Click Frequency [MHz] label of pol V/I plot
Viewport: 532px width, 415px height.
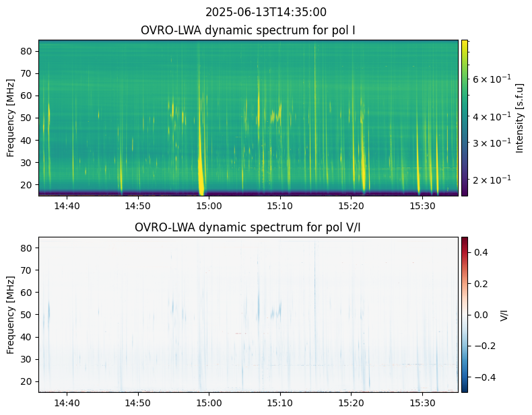[x=11, y=314]
